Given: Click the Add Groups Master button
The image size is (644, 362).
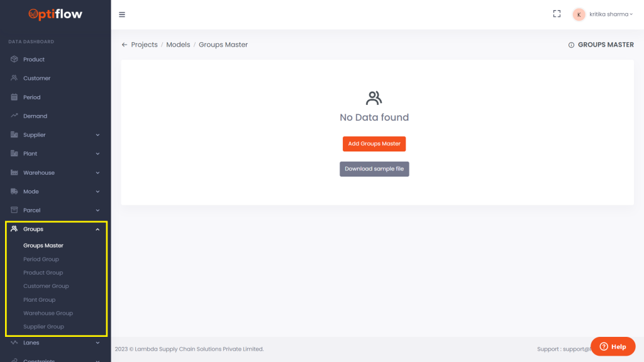Looking at the screenshot, I should point(374,144).
